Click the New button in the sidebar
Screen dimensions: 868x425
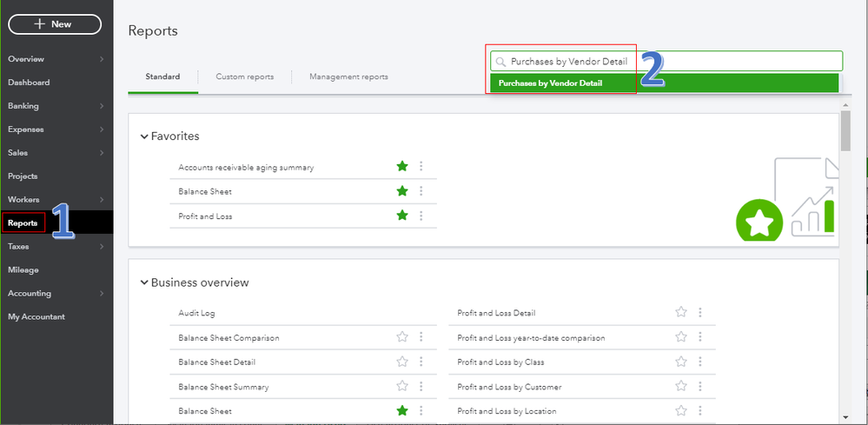pyautogui.click(x=54, y=24)
